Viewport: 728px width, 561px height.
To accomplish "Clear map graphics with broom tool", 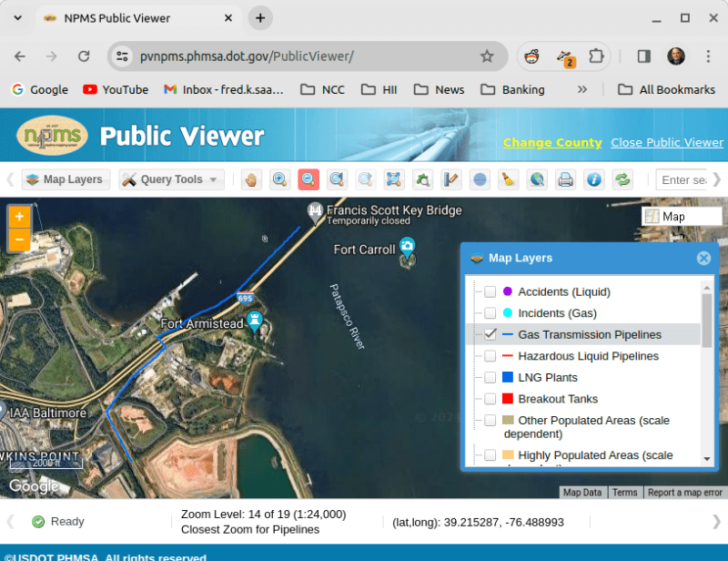I will [508, 179].
